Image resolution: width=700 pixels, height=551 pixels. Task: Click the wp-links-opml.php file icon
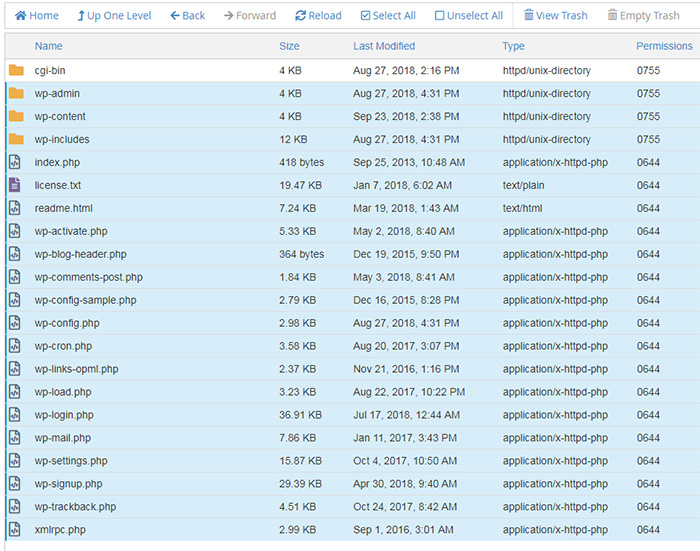coord(15,369)
